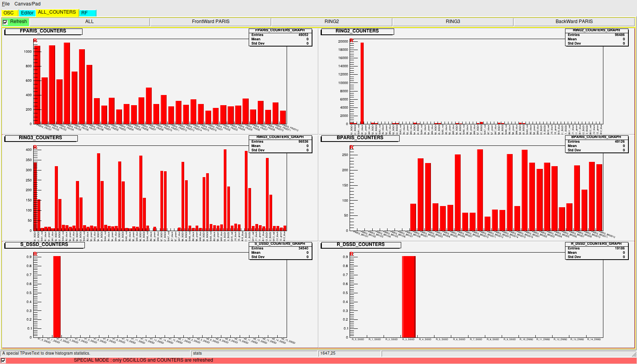Click the red R marker in RING3_COUNTERS plot

[35, 147]
